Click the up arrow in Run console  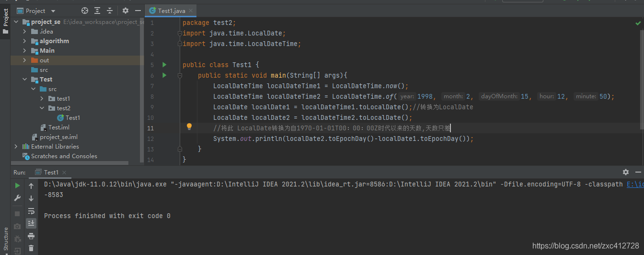31,185
